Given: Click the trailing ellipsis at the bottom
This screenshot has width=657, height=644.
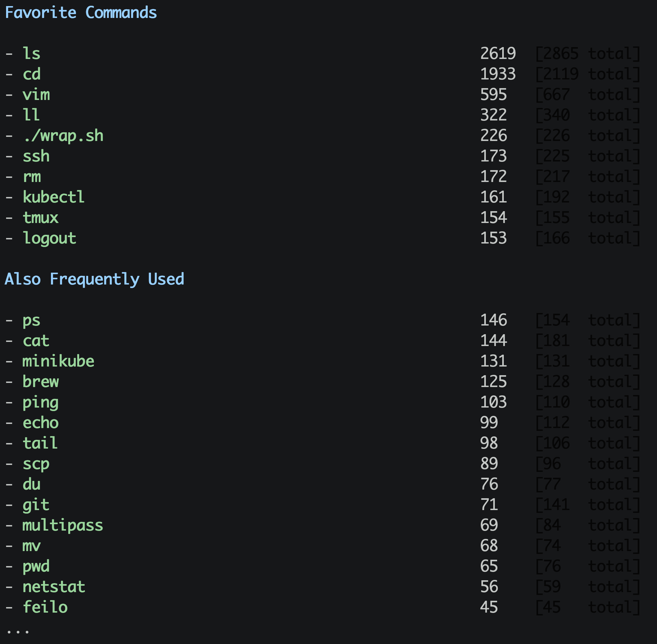Looking at the screenshot, I should click(x=18, y=631).
